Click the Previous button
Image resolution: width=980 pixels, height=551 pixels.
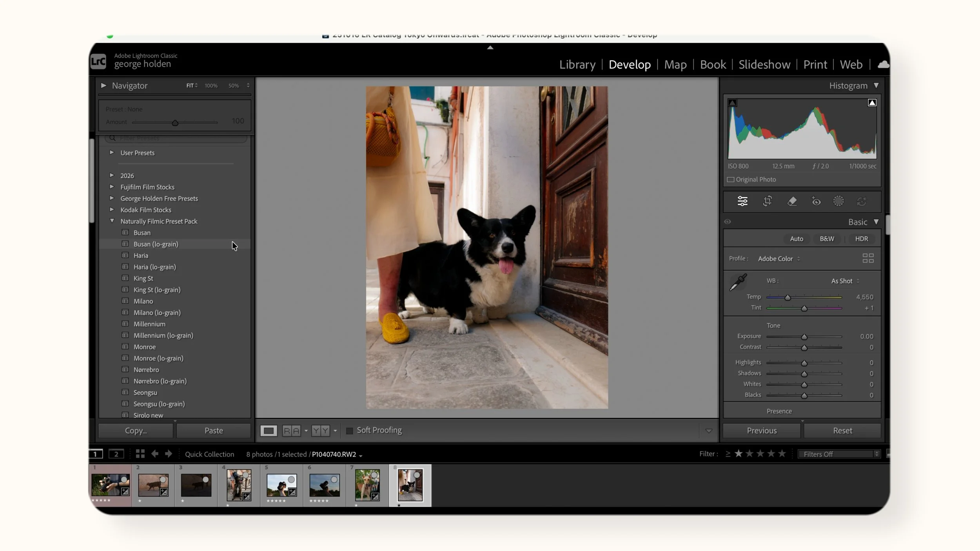pos(762,430)
